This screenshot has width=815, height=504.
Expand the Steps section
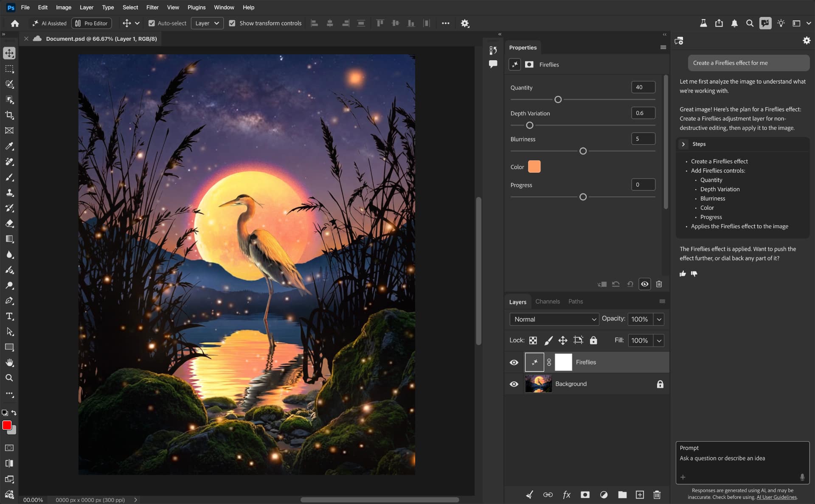683,144
